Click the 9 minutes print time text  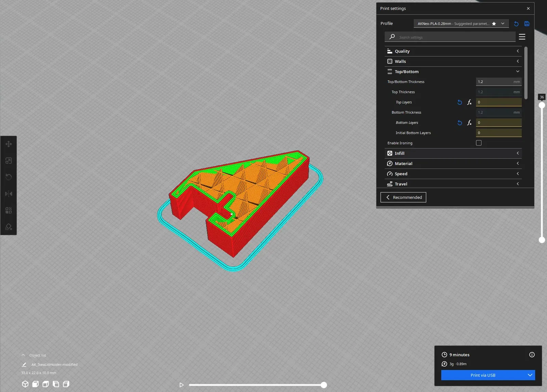click(x=459, y=355)
